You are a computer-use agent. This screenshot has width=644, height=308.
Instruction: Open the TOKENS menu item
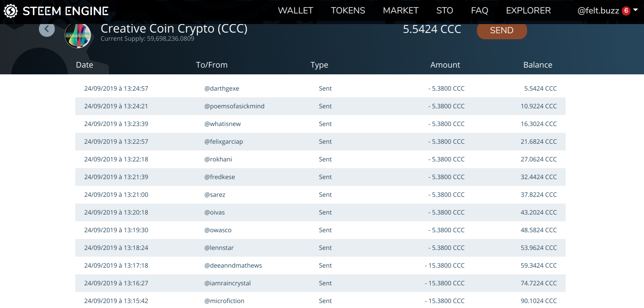click(x=348, y=11)
